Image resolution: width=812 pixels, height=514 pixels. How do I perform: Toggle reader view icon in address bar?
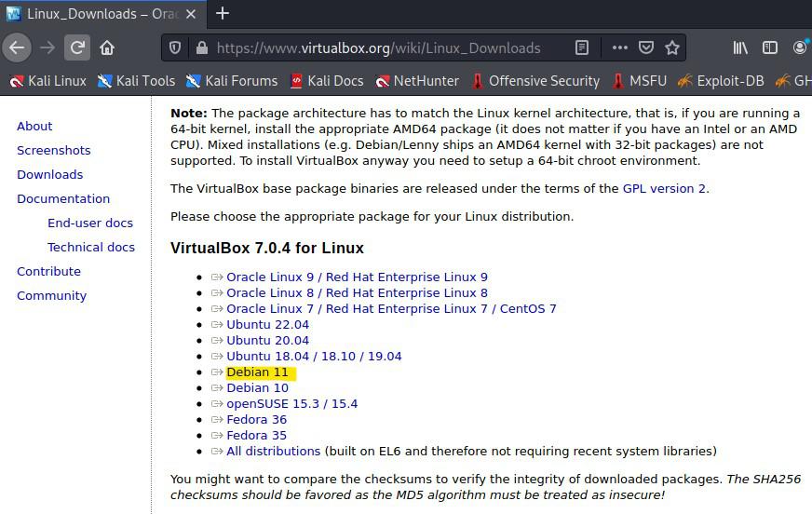click(x=582, y=48)
